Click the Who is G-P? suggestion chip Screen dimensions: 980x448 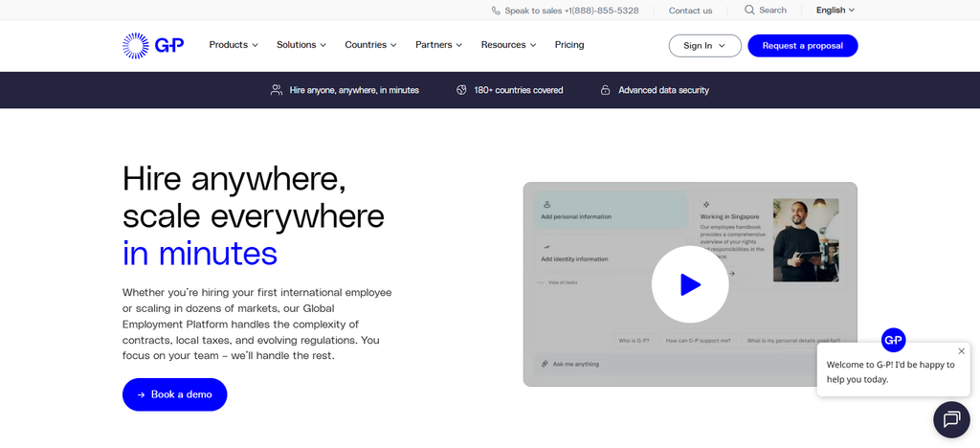point(634,341)
